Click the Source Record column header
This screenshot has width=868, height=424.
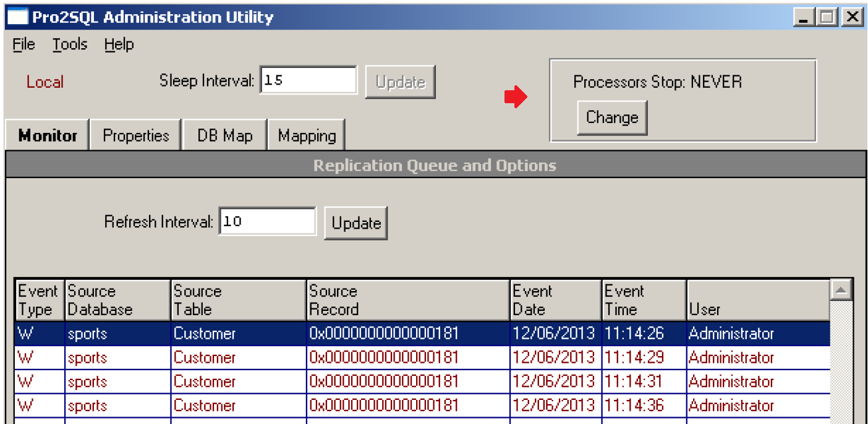coord(408,300)
